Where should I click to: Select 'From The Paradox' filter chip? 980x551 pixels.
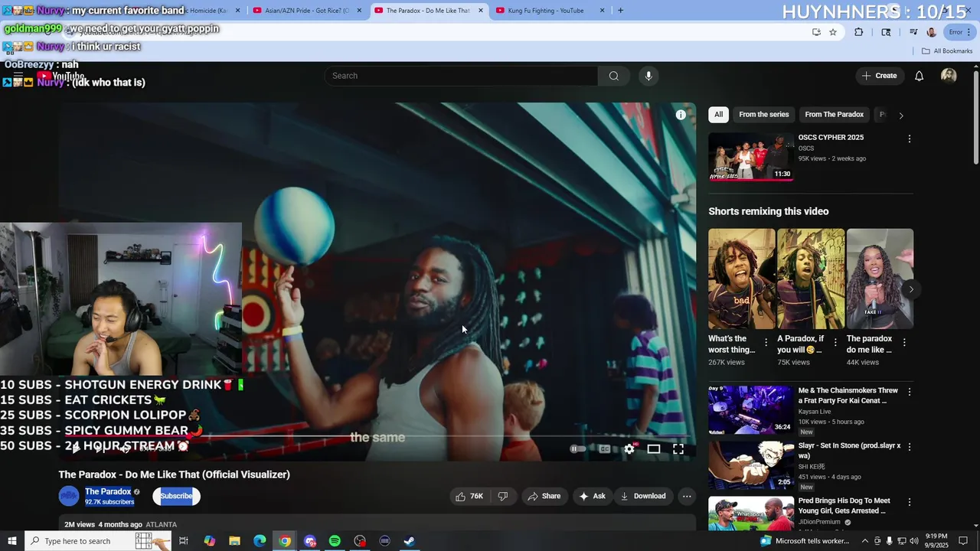click(834, 115)
